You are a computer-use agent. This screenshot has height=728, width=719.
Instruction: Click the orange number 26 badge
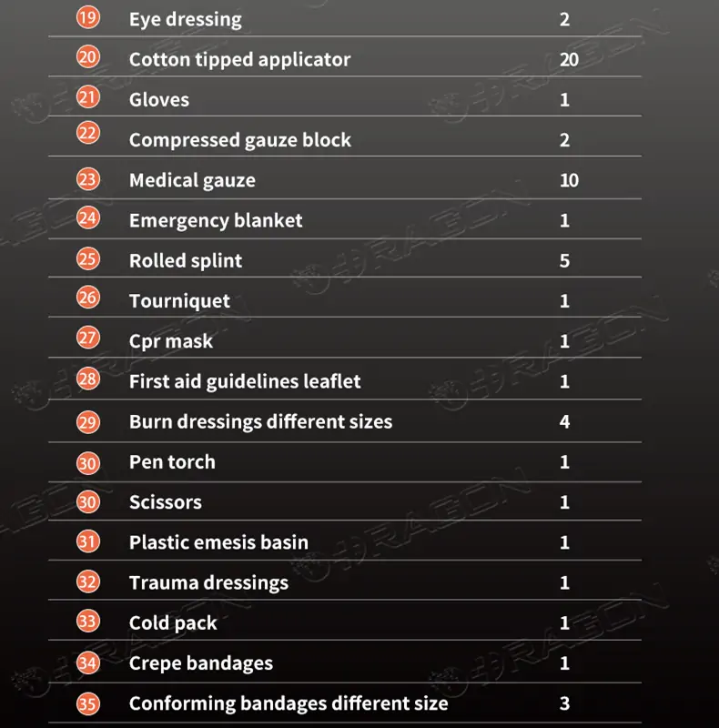coord(87,298)
